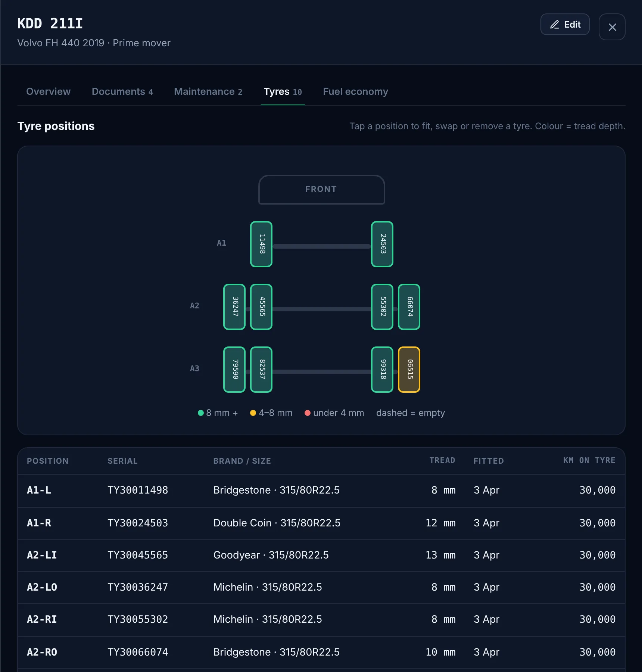The height and width of the screenshot is (672, 642).
Task: Go to the Maintenance tab
Action: [x=208, y=92]
